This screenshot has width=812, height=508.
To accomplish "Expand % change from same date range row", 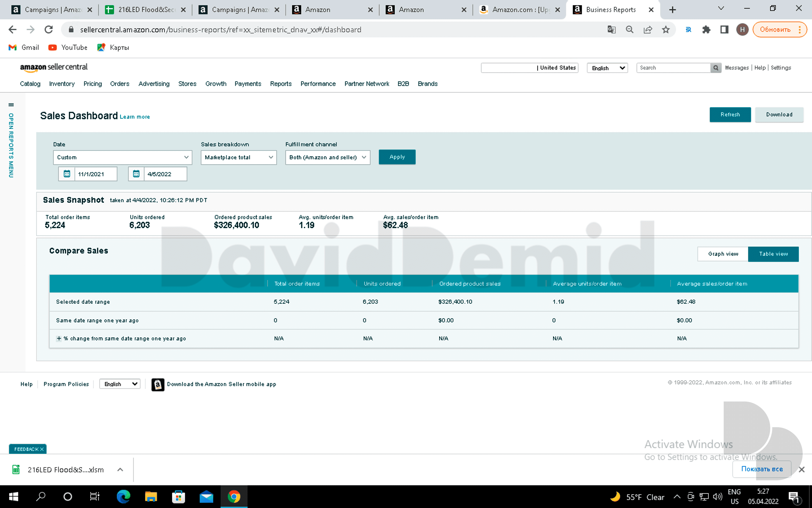I will tap(59, 338).
